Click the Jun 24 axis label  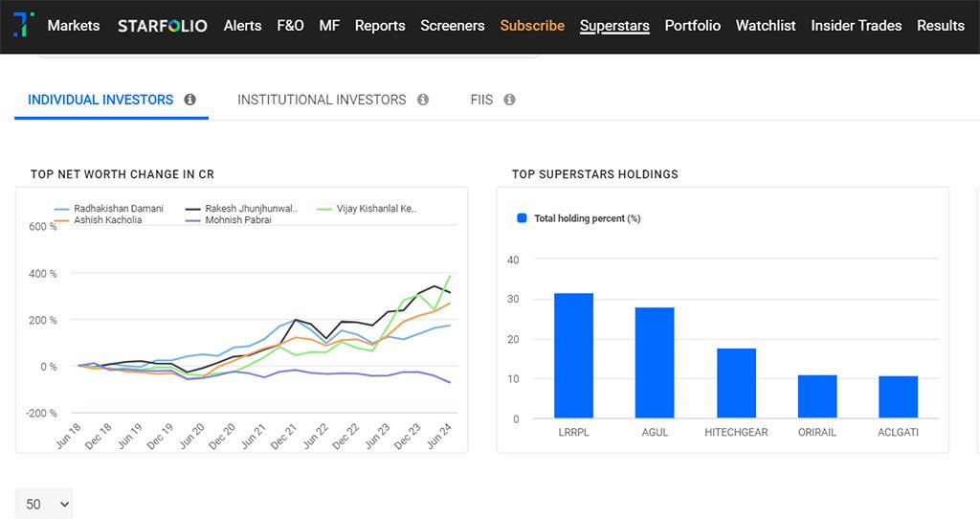[x=439, y=436]
